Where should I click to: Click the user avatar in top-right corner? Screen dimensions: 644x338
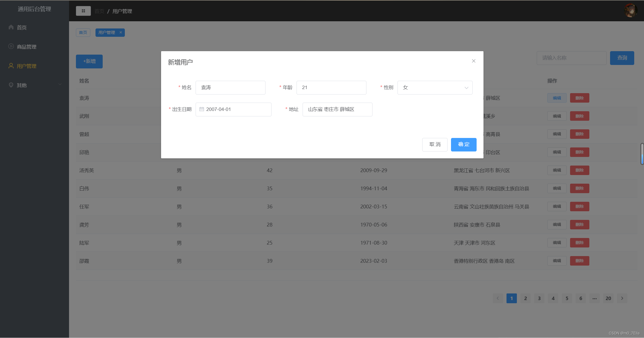[630, 10]
